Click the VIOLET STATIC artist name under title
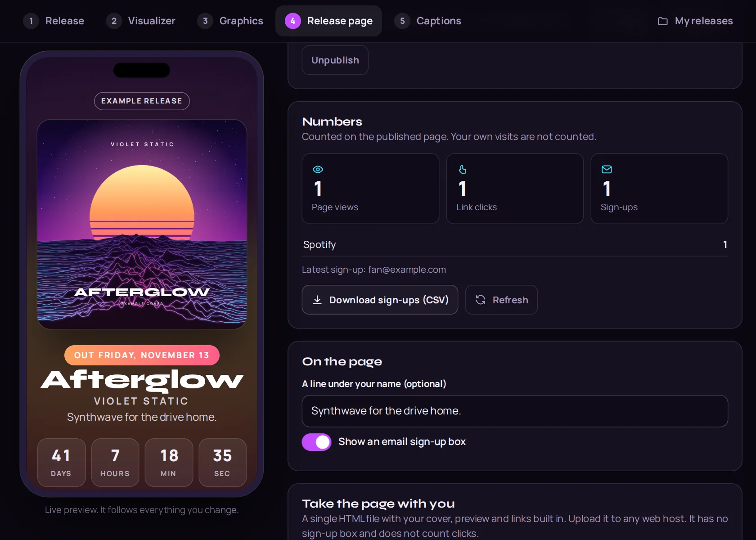Screen dimensions: 756x540 [x=141, y=401]
